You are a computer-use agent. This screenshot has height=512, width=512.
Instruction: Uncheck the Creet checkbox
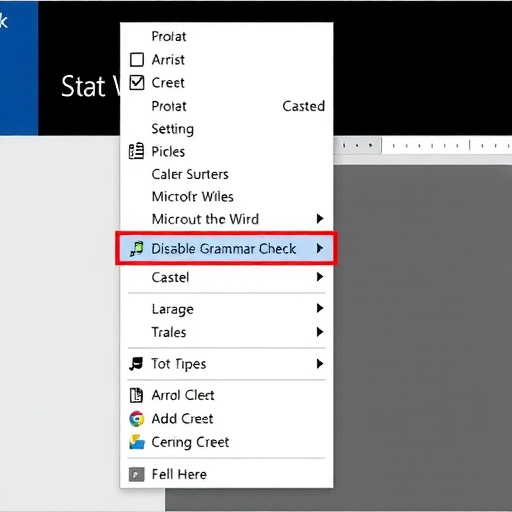[137, 83]
